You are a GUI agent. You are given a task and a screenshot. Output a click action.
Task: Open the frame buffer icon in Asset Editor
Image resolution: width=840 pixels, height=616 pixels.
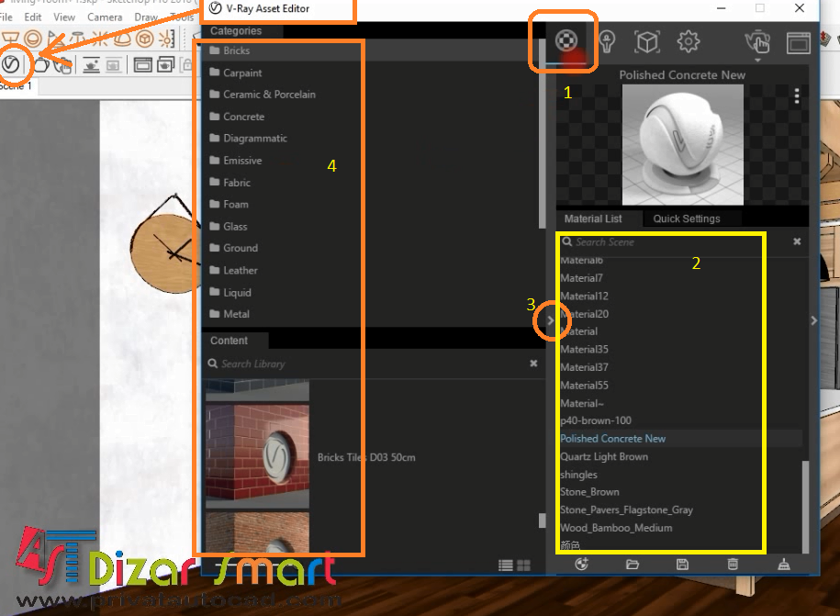click(x=798, y=43)
